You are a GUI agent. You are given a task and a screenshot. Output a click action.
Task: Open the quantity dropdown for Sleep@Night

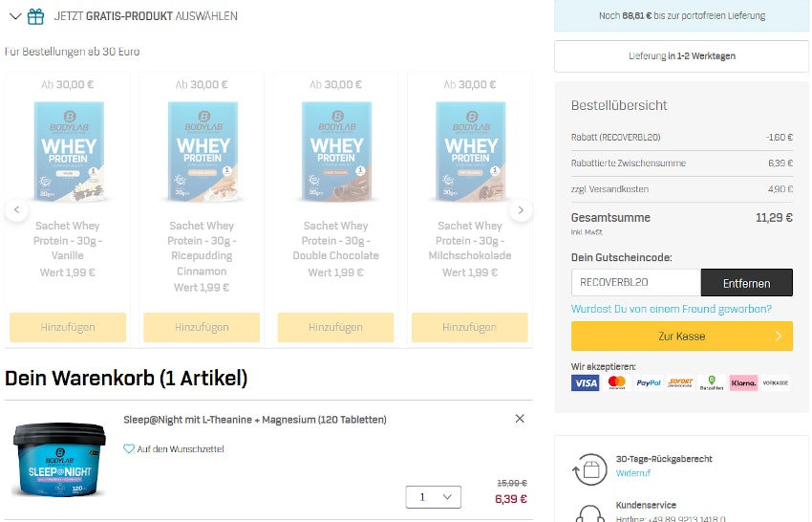tap(434, 497)
